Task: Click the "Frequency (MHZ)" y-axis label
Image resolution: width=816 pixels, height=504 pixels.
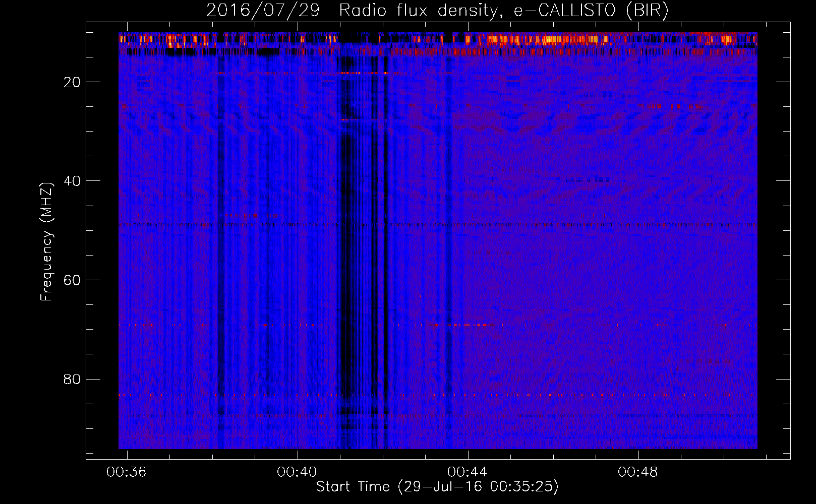Action: pyautogui.click(x=46, y=242)
